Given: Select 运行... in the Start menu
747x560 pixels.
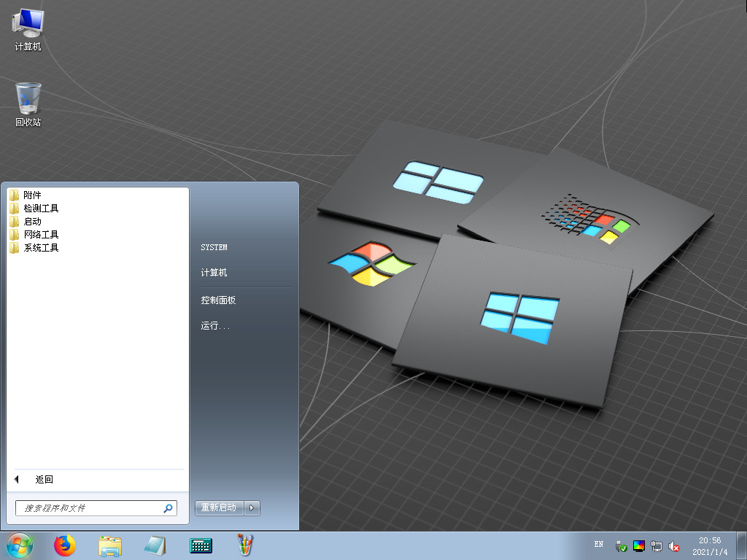Looking at the screenshot, I should [x=215, y=326].
